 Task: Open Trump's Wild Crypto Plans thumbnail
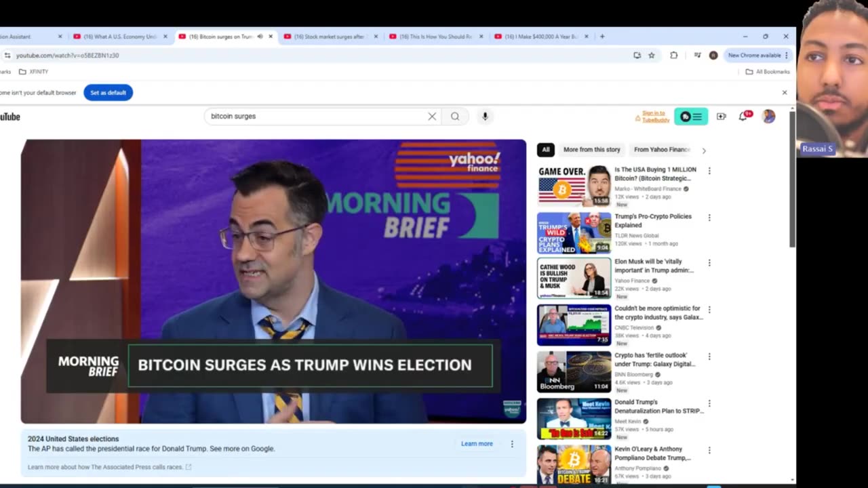pyautogui.click(x=574, y=232)
